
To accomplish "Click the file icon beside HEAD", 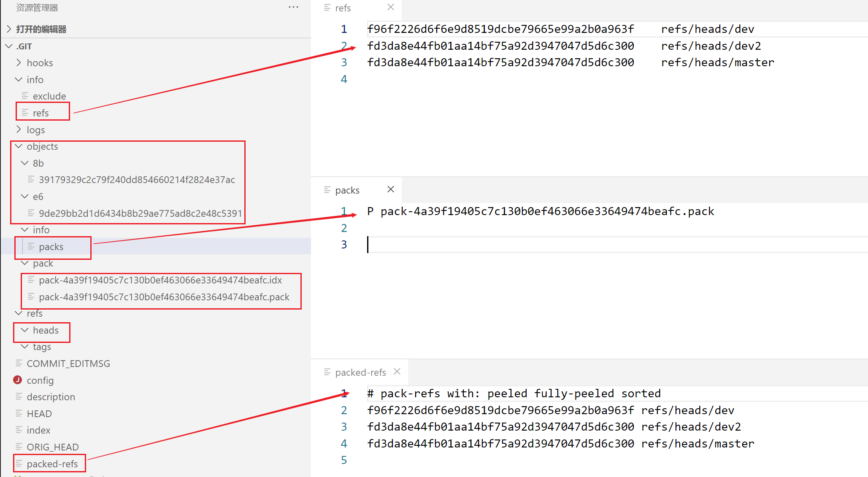I will [19, 413].
